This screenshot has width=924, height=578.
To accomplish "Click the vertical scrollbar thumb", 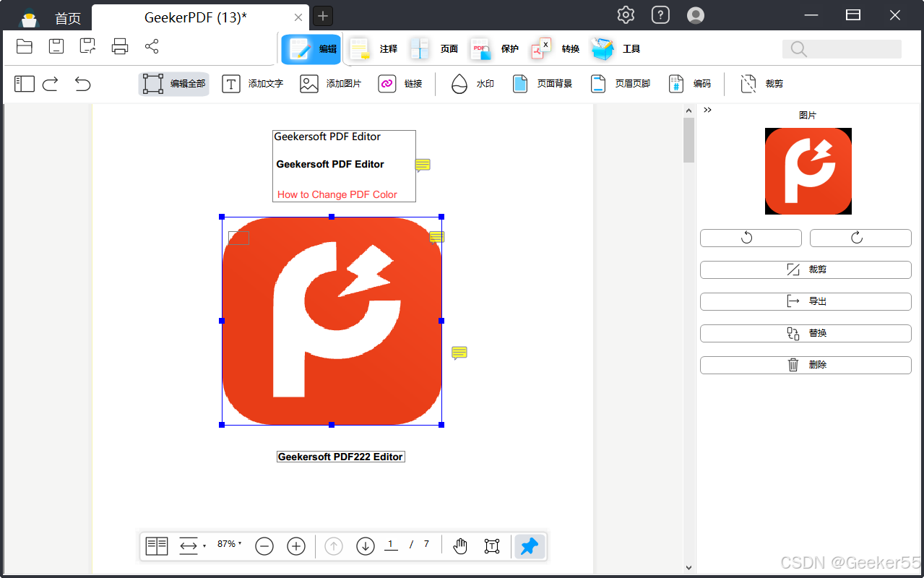I will pos(689,140).
